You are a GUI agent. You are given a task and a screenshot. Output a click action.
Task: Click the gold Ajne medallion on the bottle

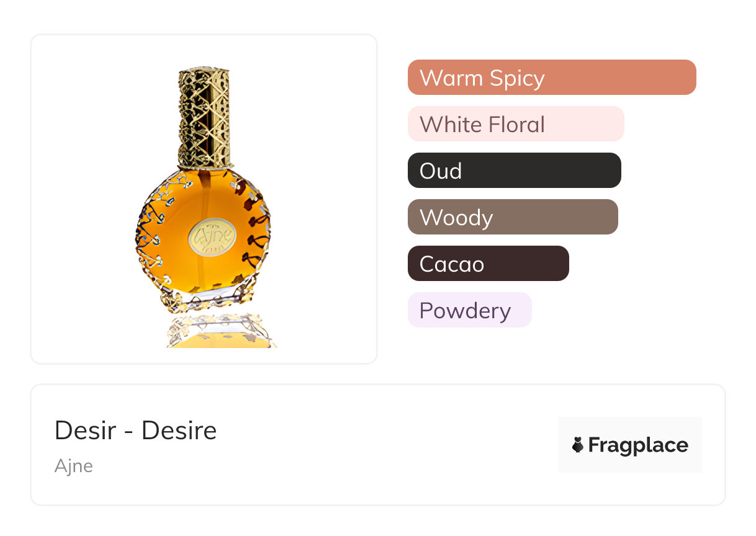(211, 237)
